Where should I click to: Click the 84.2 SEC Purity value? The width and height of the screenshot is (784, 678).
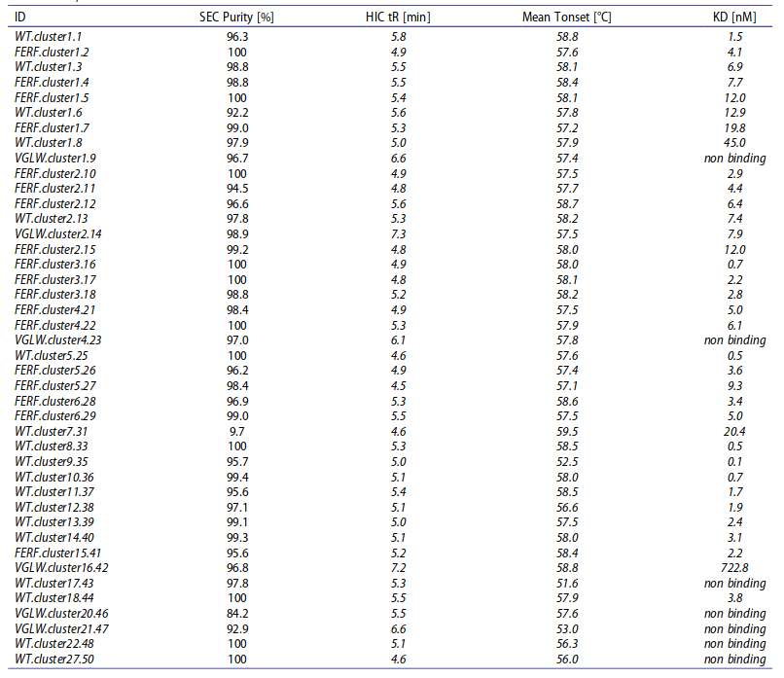point(236,614)
